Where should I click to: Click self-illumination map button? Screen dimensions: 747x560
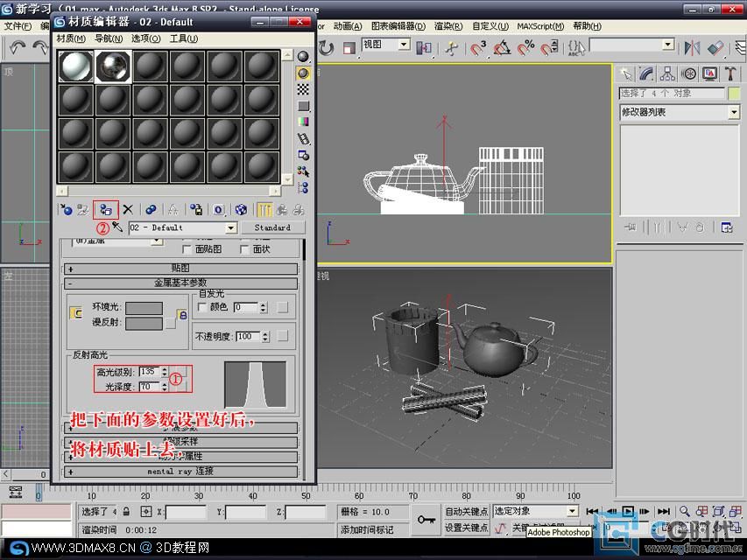(283, 308)
